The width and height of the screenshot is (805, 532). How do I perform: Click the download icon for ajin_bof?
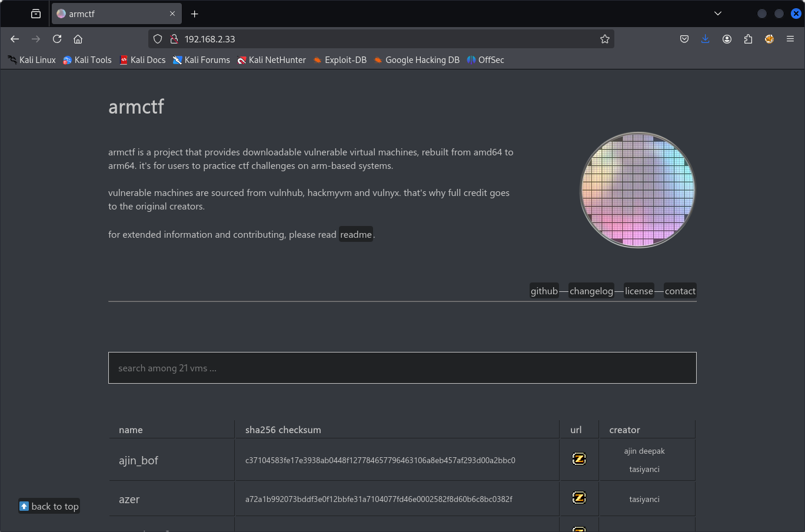click(x=579, y=459)
